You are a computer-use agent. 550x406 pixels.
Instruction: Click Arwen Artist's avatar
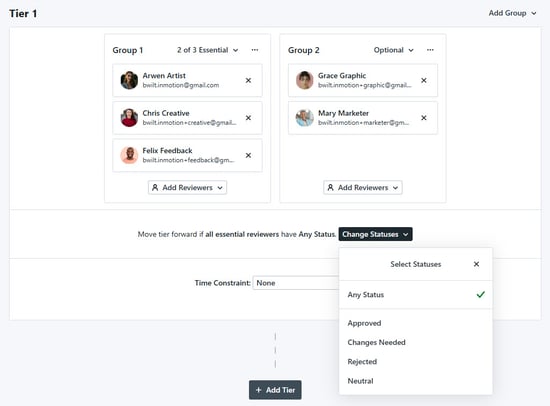129,80
